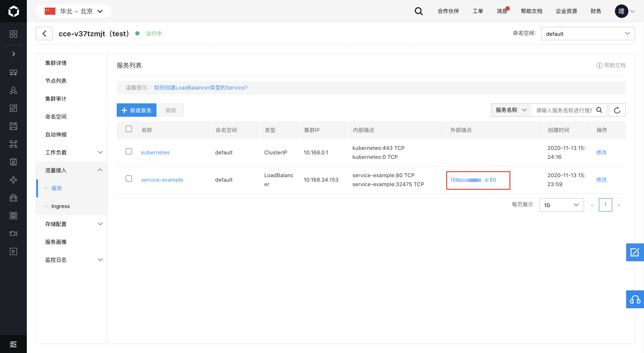
Task: Click the help info icon near 帮助文档
Action: coord(599,66)
